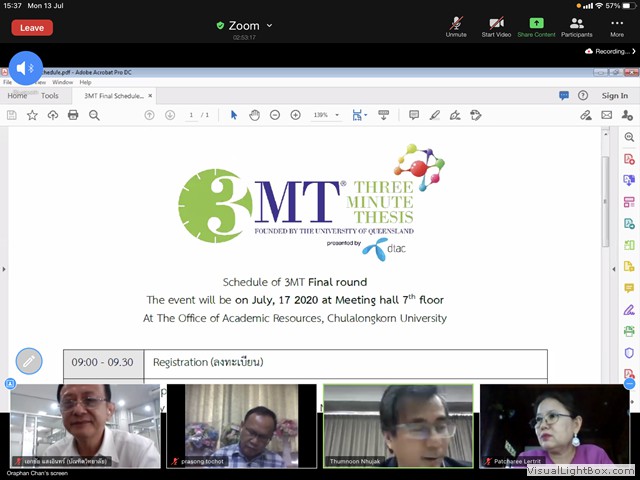Go to next page arrow
Screen dimensions: 640x480
point(170,115)
